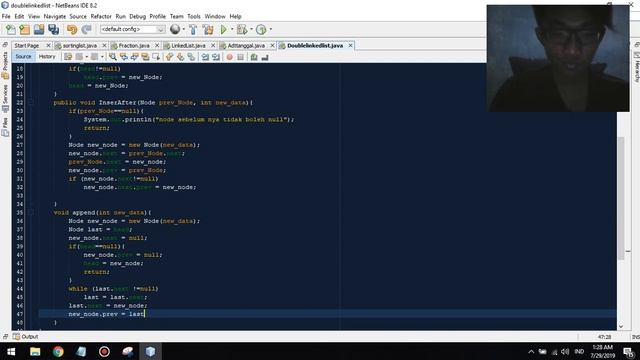Click the Last Edit editor icon

[x=68, y=57]
